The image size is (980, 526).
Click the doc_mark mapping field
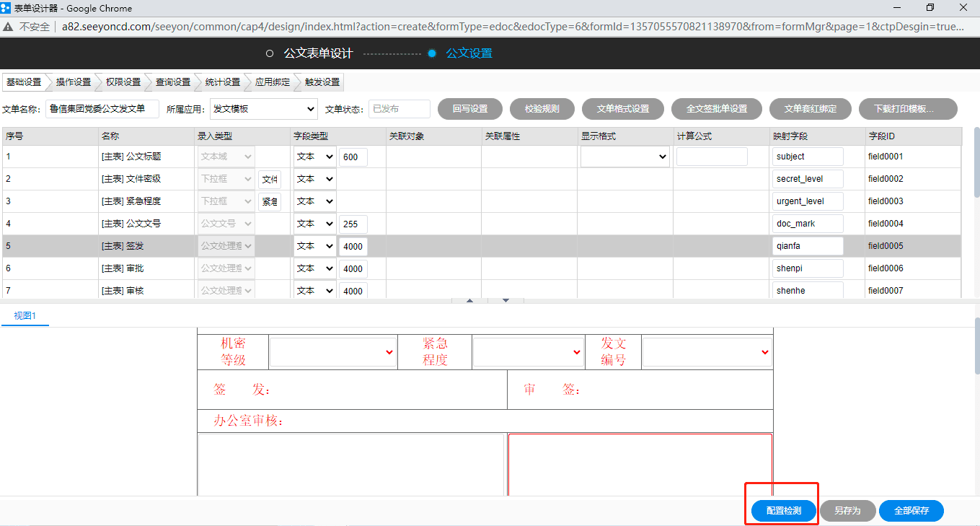coord(808,224)
